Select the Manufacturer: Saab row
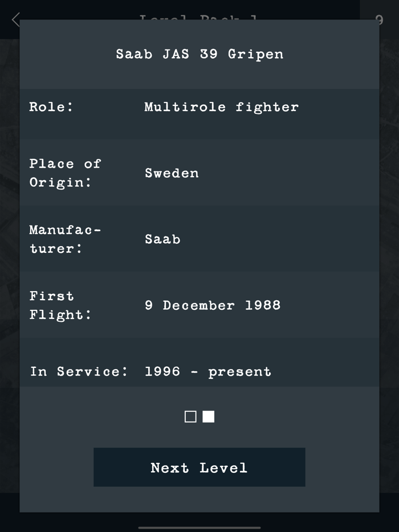 199,239
